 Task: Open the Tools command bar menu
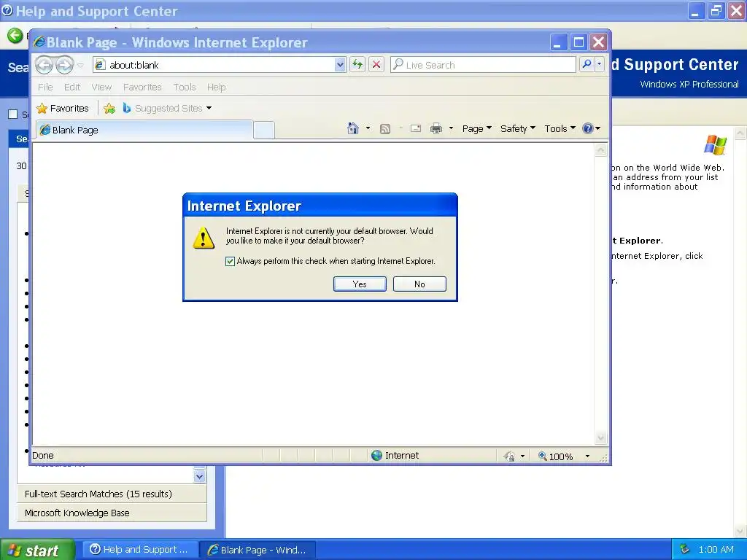[x=560, y=128]
